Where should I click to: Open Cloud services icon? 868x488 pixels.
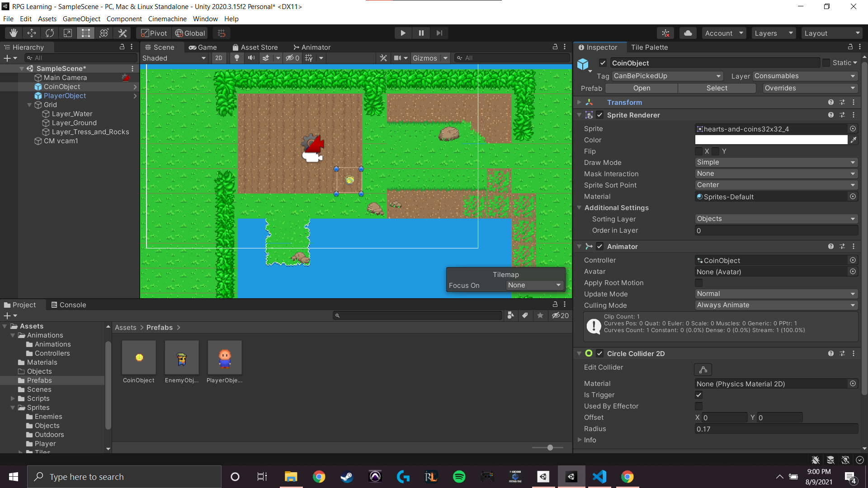[x=688, y=33]
